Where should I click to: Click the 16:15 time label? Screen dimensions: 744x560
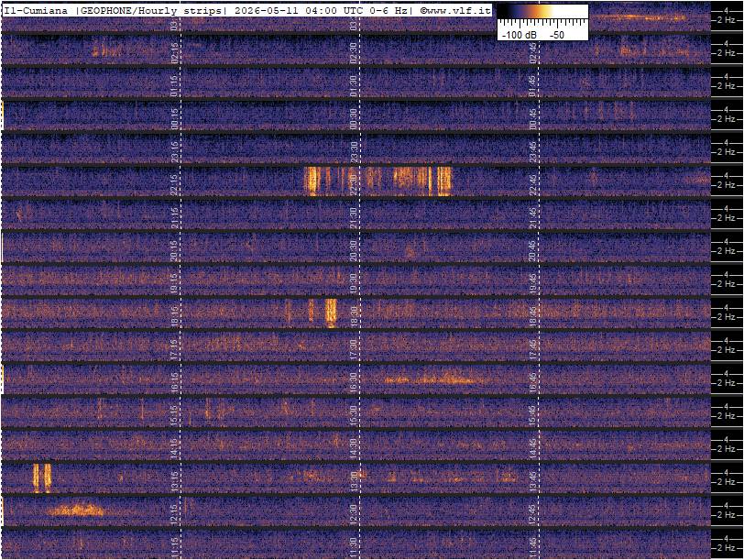174,382
